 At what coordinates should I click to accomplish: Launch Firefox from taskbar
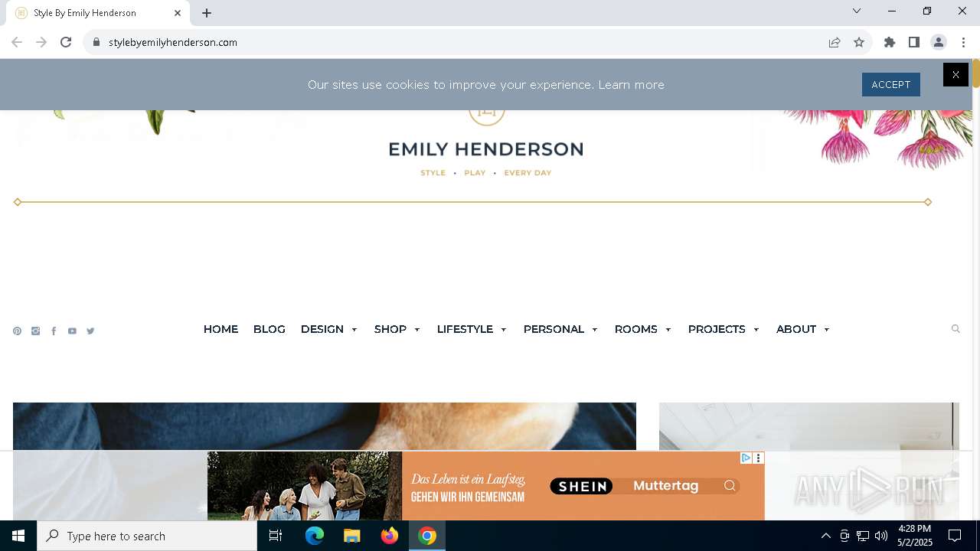pos(390,536)
